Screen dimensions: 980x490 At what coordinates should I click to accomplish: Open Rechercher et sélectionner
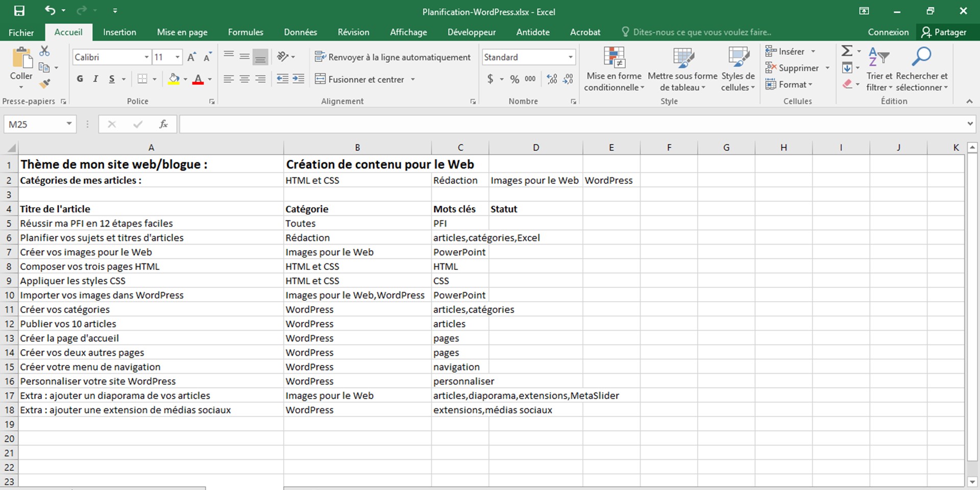pos(921,69)
